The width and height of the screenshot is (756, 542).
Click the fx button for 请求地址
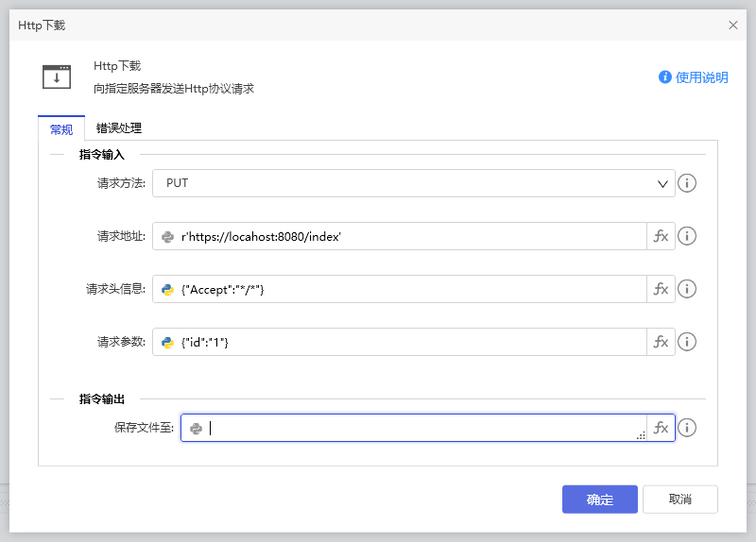click(661, 236)
